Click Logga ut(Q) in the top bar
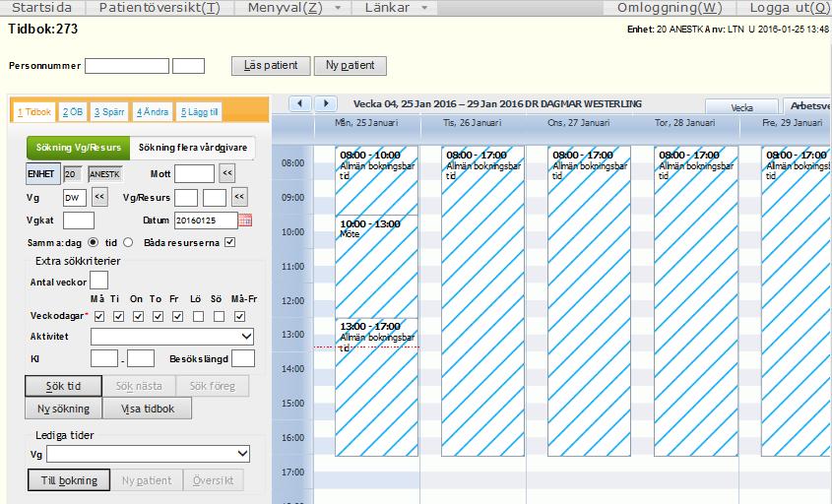Image resolution: width=832 pixels, height=504 pixels. (788, 8)
